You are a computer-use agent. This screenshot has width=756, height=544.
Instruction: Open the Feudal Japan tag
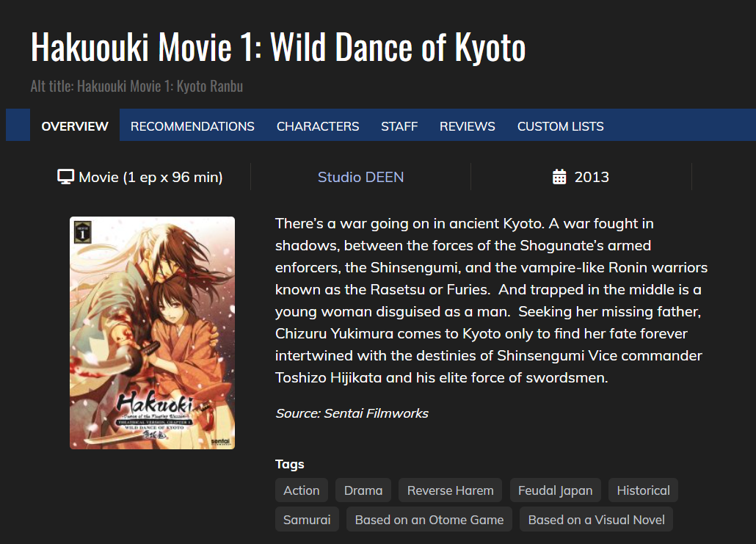coord(556,490)
